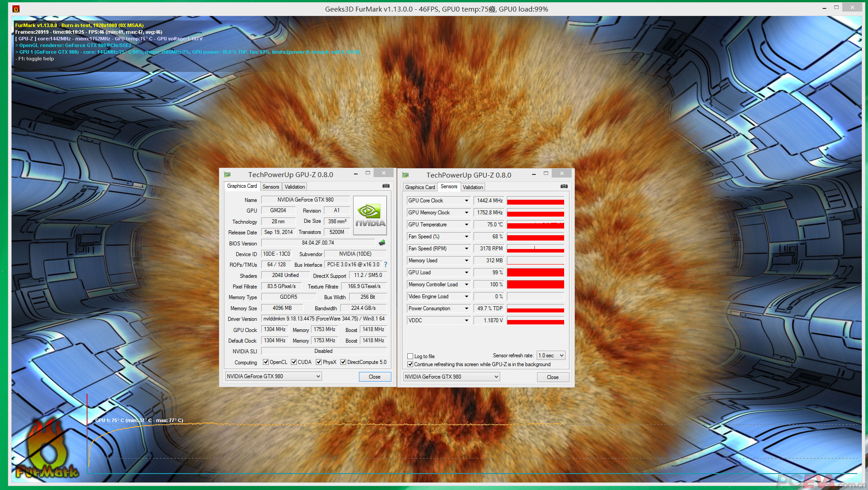This screenshot has width=868, height=490.
Task: Open Video Engine Load sensor dropdown
Action: tap(466, 296)
